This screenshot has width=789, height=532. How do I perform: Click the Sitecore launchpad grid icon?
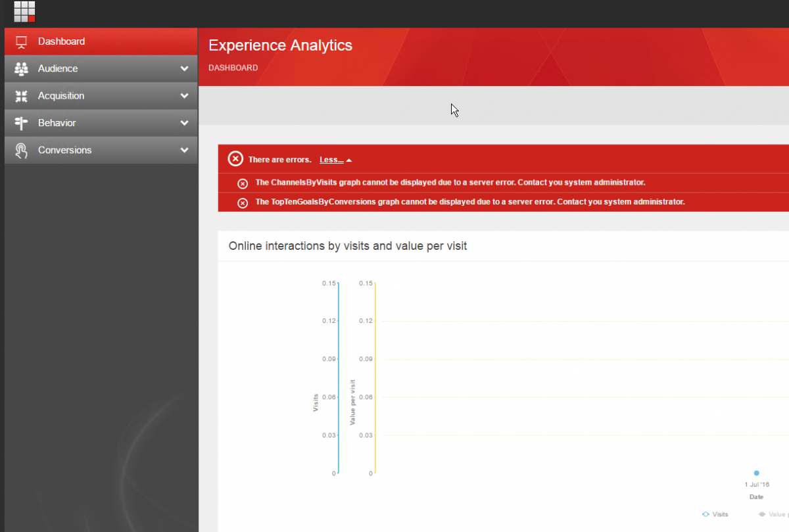[24, 11]
